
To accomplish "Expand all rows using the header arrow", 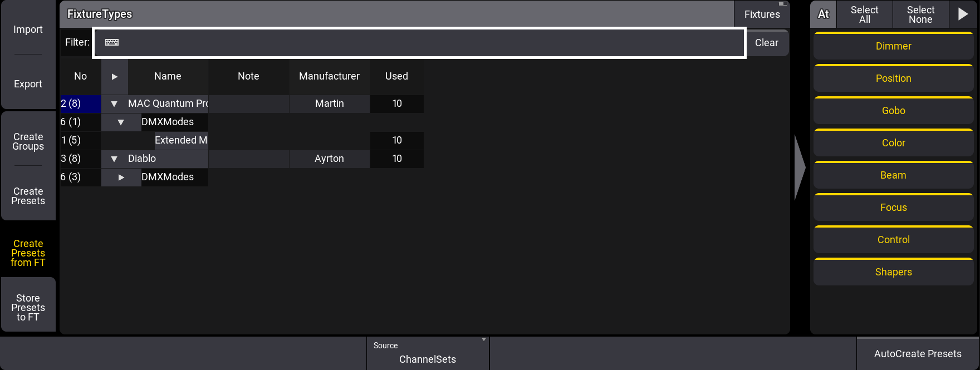I will [114, 76].
